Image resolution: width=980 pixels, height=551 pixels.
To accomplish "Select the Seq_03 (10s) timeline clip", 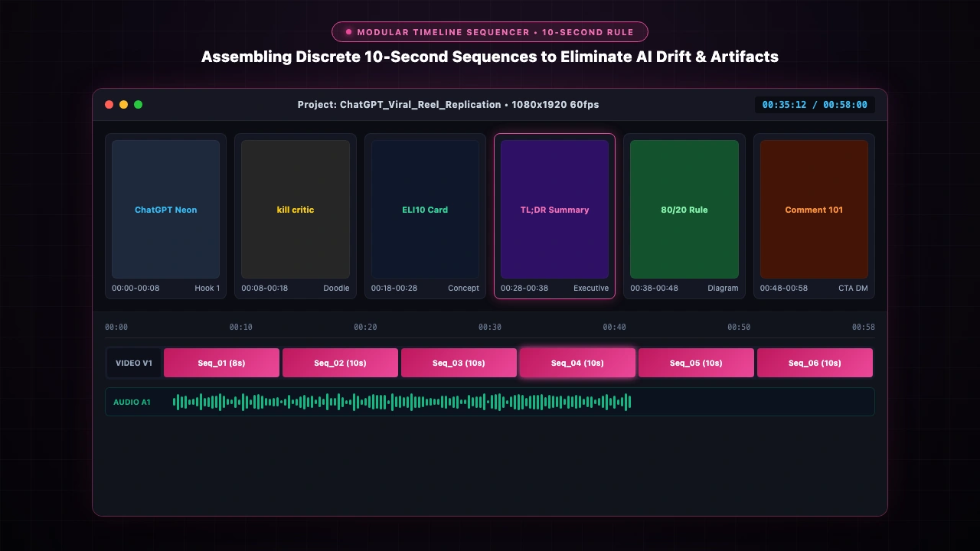I will [x=459, y=363].
